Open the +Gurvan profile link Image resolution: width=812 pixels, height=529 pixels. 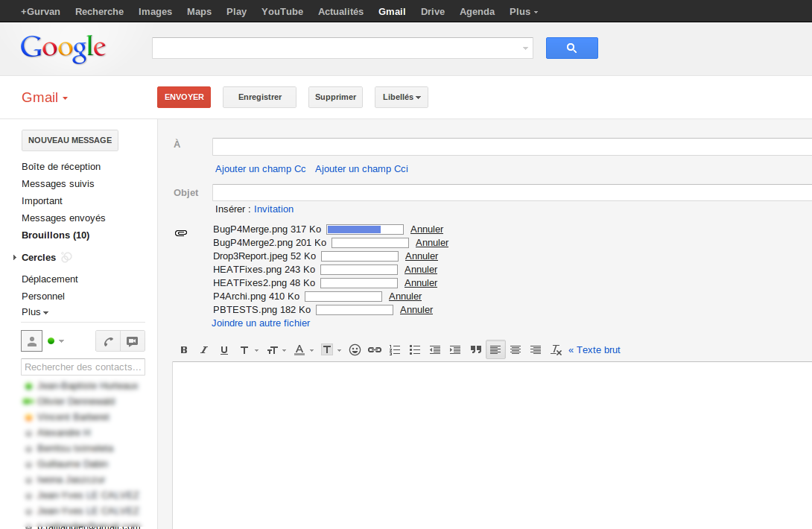[40, 11]
